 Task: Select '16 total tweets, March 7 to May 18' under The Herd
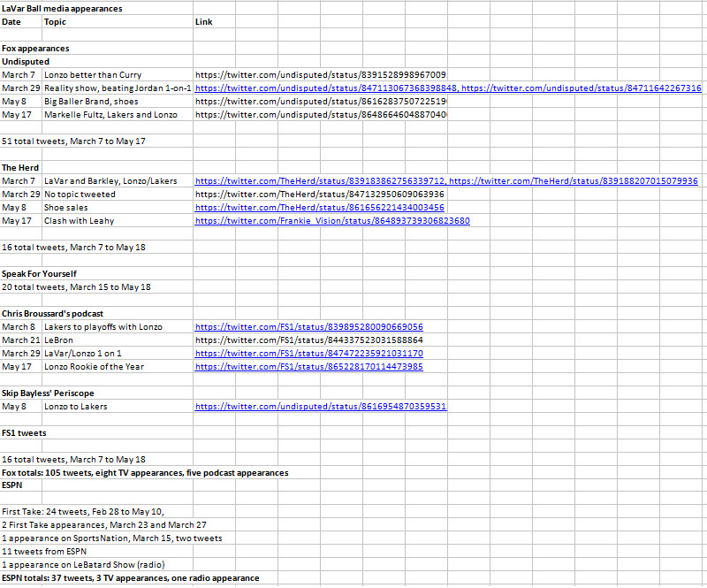(73, 248)
